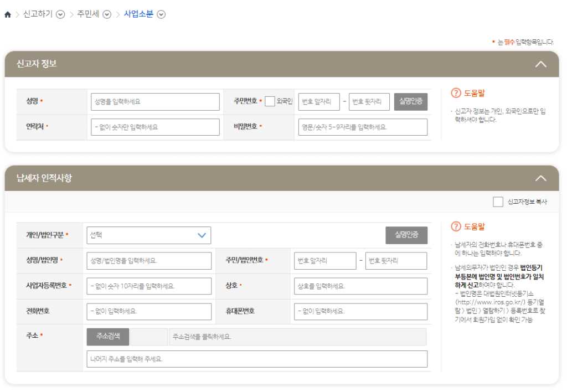Viewport: 567px width, 392px height.
Task: Click the 휴대폰번호 input field
Action: click(x=360, y=311)
